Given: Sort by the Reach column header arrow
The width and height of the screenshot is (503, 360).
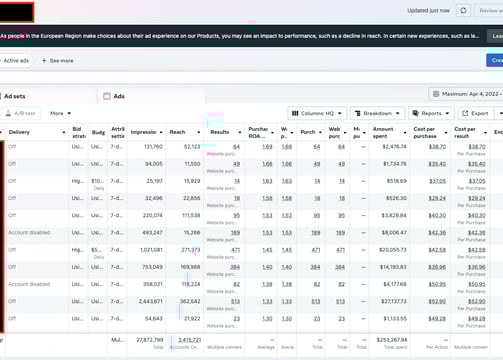Looking at the screenshot, I should tap(199, 132).
